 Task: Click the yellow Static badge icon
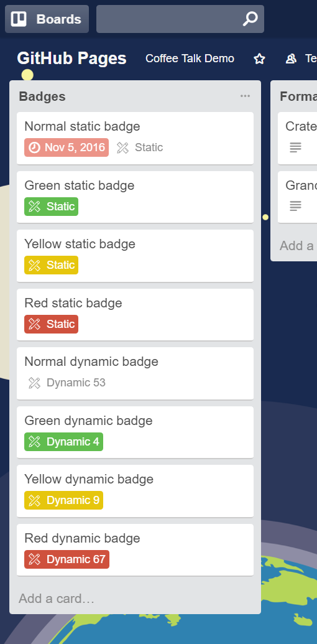pos(34,265)
